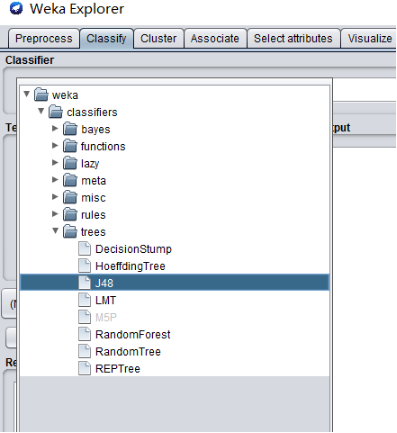
Task: Collapse the trees folder
Action: coord(56,231)
